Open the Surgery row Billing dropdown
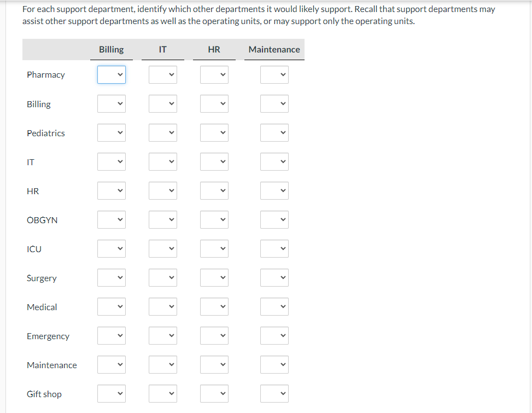The height and width of the screenshot is (413, 532). click(x=112, y=278)
